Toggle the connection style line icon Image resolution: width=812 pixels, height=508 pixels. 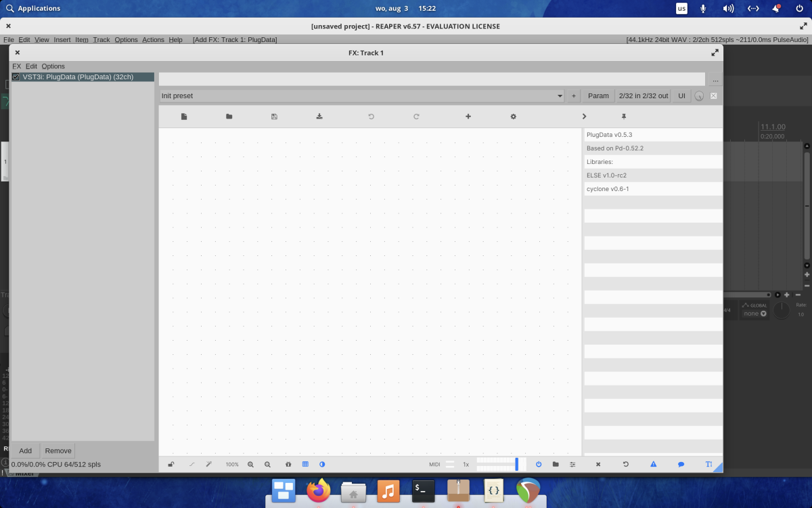click(x=191, y=465)
